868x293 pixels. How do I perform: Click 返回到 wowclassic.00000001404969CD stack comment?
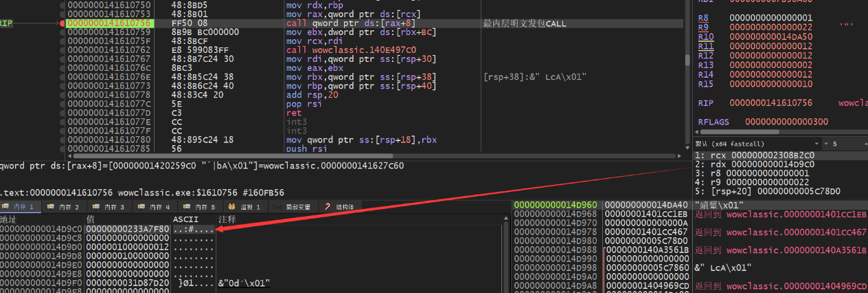[781, 285]
